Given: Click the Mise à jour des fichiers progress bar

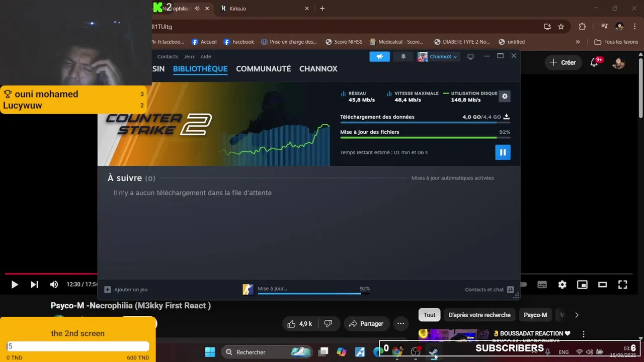Looking at the screenshot, I should (x=425, y=137).
